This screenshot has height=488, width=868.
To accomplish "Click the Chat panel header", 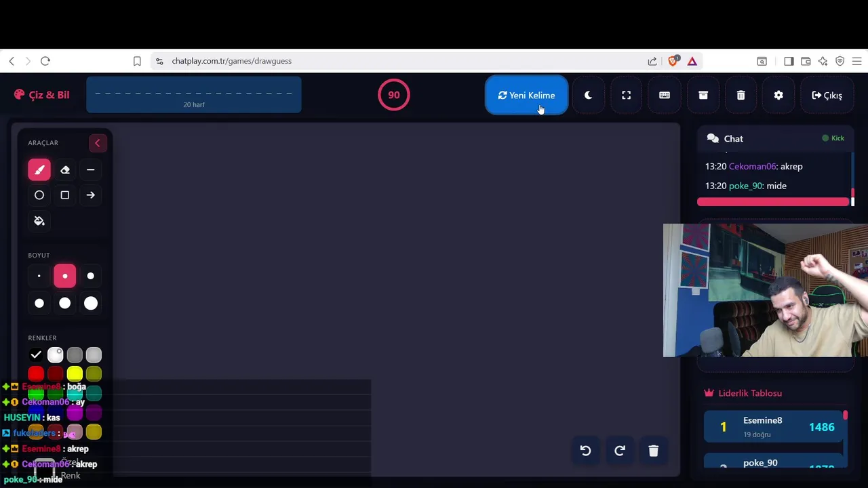I will point(774,138).
